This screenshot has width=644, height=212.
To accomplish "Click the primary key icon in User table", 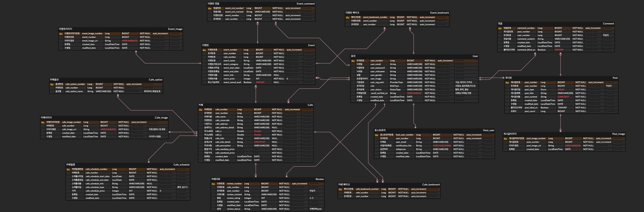I will [353, 61].
